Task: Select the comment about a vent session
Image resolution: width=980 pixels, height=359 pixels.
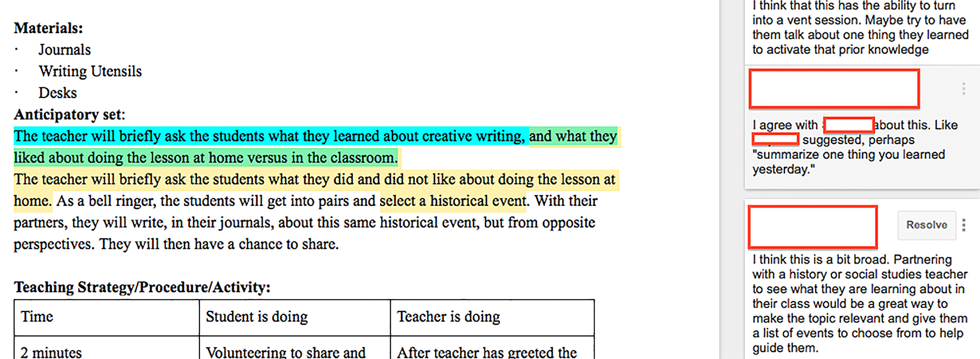Action: pos(859,28)
